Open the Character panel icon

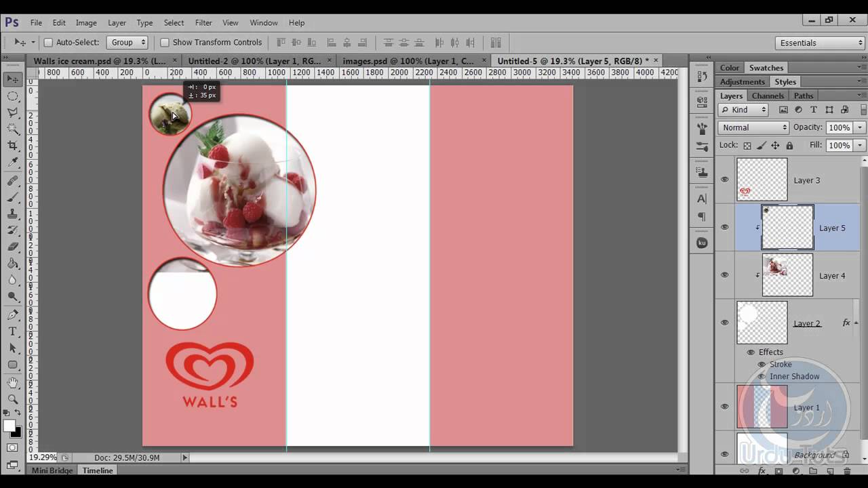702,199
